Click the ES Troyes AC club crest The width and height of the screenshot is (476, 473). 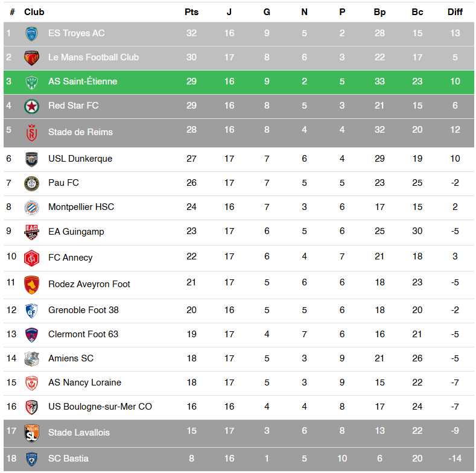pos(31,34)
